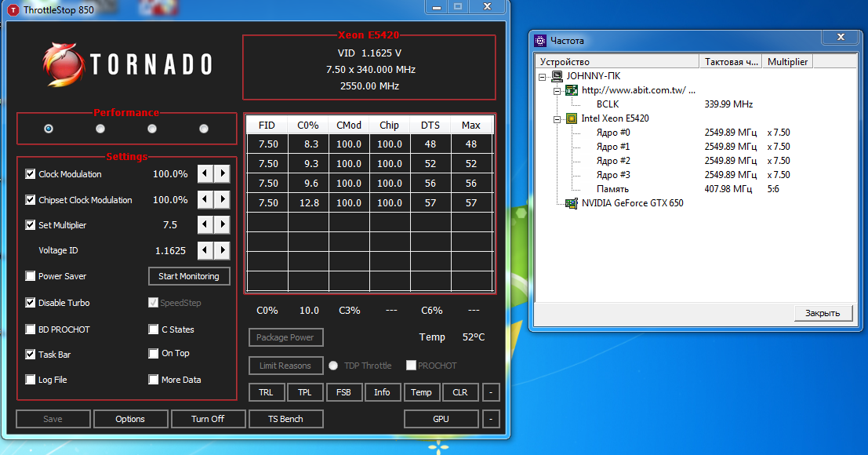Click the ThrottleStop title bar icon
Screen dimensions: 868x455
13,10
